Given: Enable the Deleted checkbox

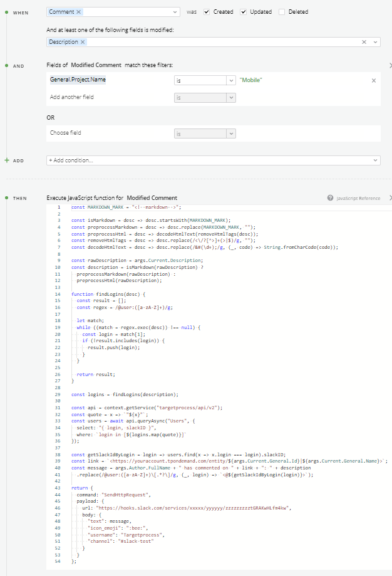Looking at the screenshot, I should pyautogui.click(x=282, y=12).
